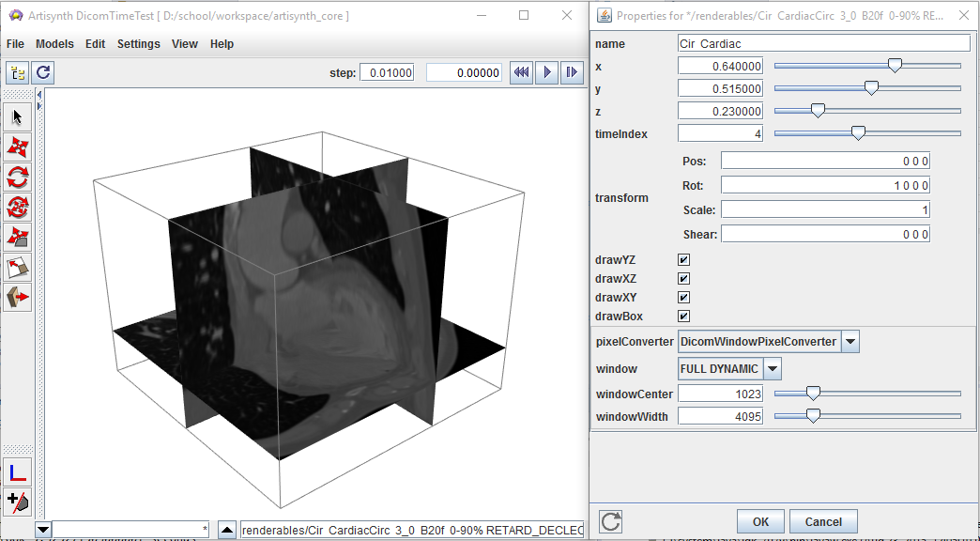Activate the translate tool with four red arrows
The width and height of the screenshot is (980, 541).
click(18, 147)
